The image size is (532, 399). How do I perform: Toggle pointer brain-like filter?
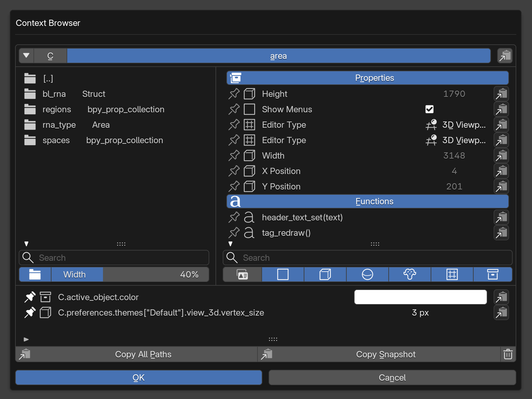[410, 275]
